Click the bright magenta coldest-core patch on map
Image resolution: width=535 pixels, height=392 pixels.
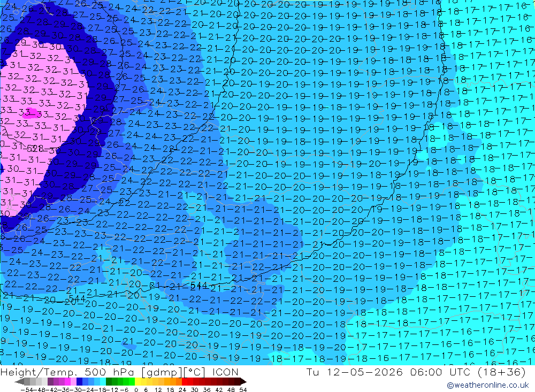click(32, 112)
